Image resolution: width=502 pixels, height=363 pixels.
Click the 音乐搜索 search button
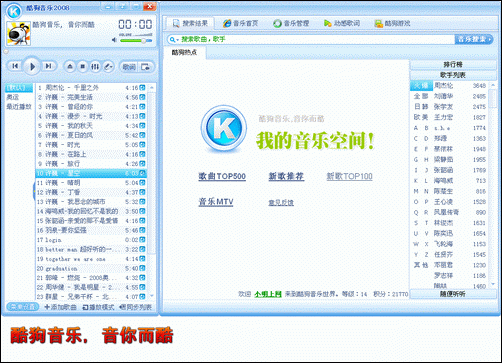[473, 39]
